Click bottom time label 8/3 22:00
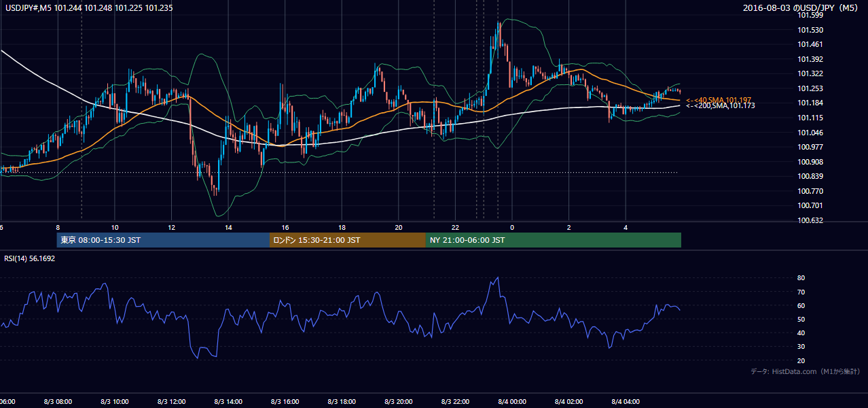Screen dimensions: 868x408 point(455,402)
